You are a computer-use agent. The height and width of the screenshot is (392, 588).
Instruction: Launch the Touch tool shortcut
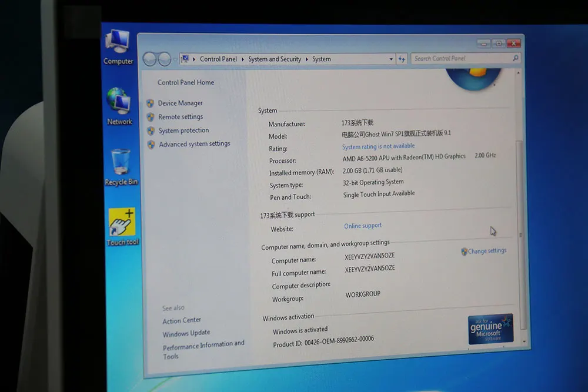pos(122,227)
